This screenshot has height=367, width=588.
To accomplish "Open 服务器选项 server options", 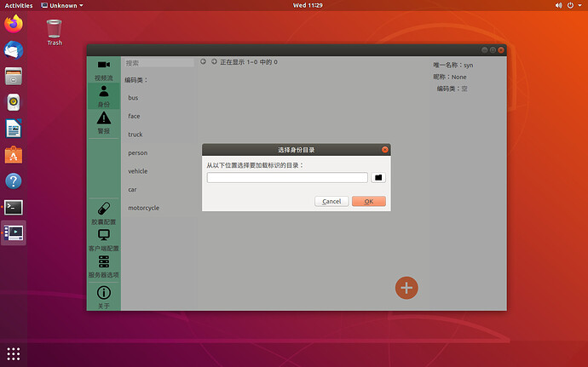I will pyautogui.click(x=104, y=267).
